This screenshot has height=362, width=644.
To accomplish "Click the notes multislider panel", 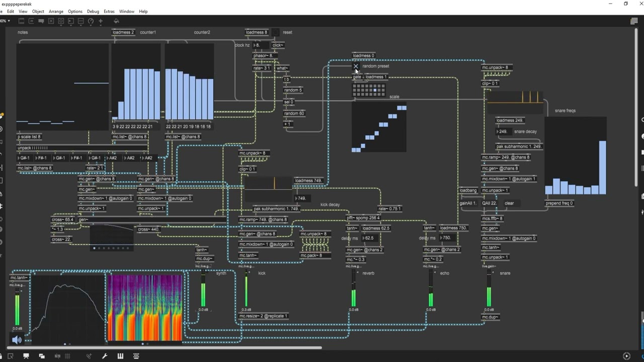I will tap(62, 86).
